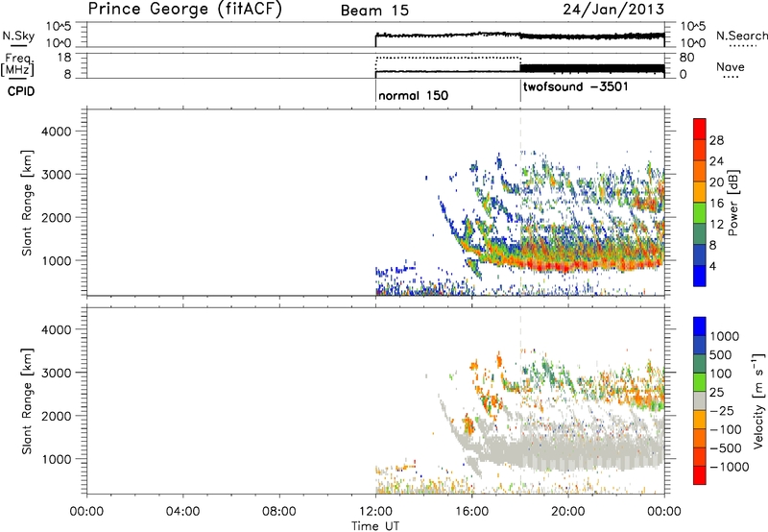Click the '04:00' time axis tick label
768x532 pixels.
(x=183, y=512)
